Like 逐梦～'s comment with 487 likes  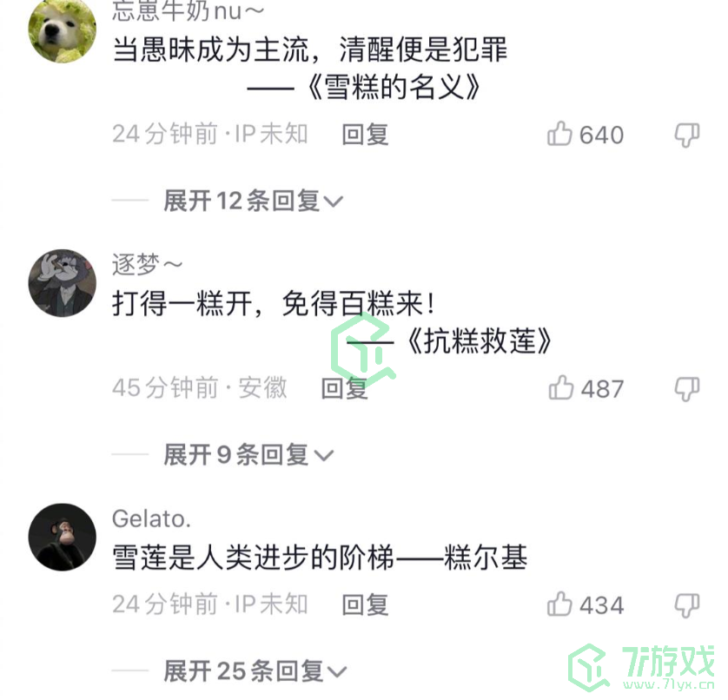[560, 387]
